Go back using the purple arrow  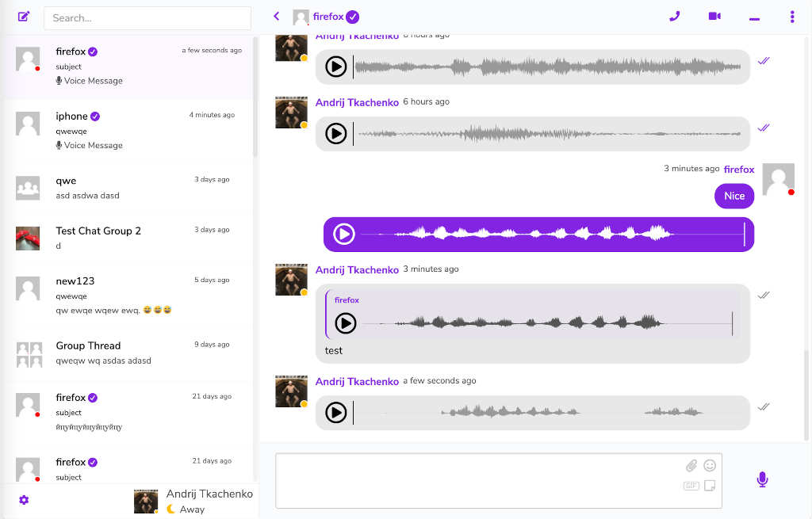pos(277,16)
